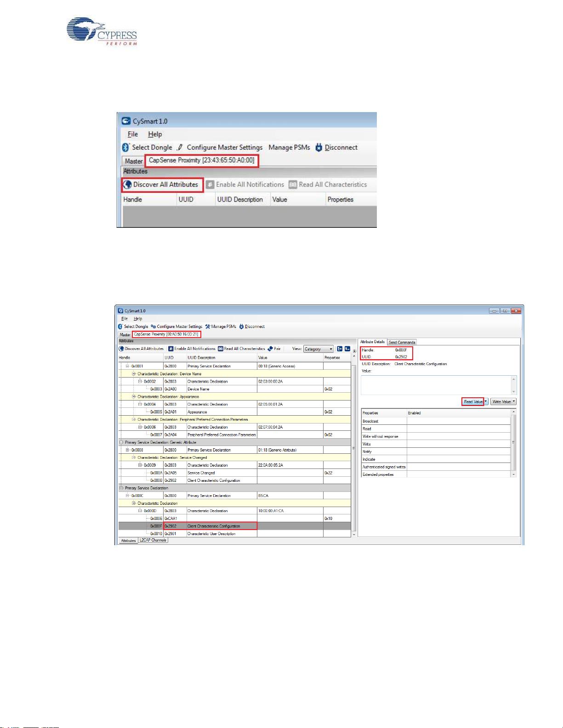
Task: Click the gears Configure Master Settings icon, lower window
Action: coord(154,327)
